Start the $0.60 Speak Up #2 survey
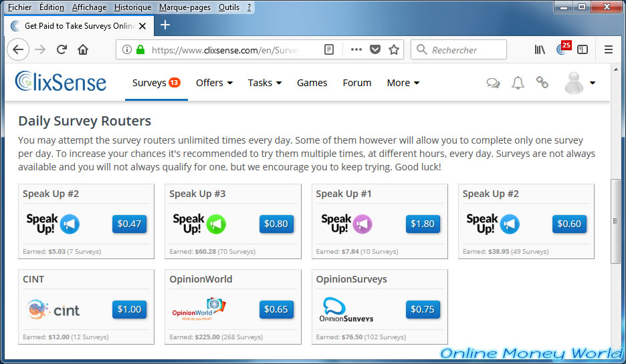Viewport: 626px width, 364px height. (569, 224)
